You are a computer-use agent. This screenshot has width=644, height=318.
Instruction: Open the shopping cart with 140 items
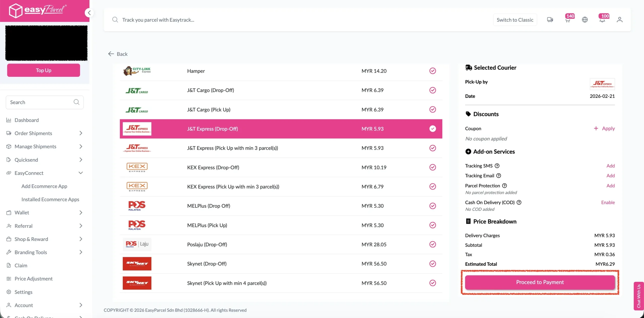click(x=568, y=20)
